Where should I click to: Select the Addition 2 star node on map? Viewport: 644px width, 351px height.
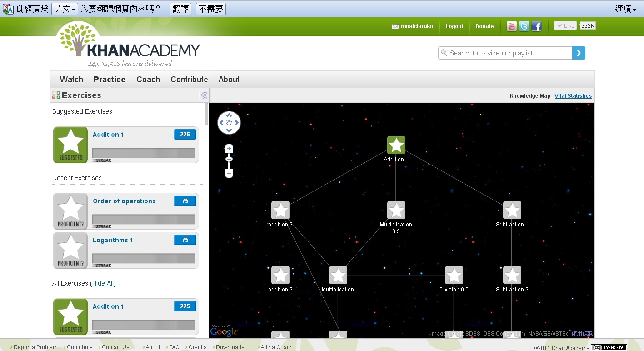pyautogui.click(x=280, y=210)
